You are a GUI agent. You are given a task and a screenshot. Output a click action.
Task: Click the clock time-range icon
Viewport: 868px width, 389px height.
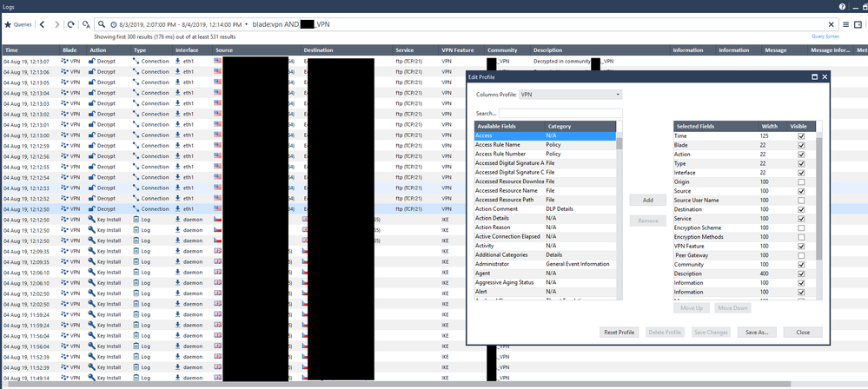[x=114, y=25]
